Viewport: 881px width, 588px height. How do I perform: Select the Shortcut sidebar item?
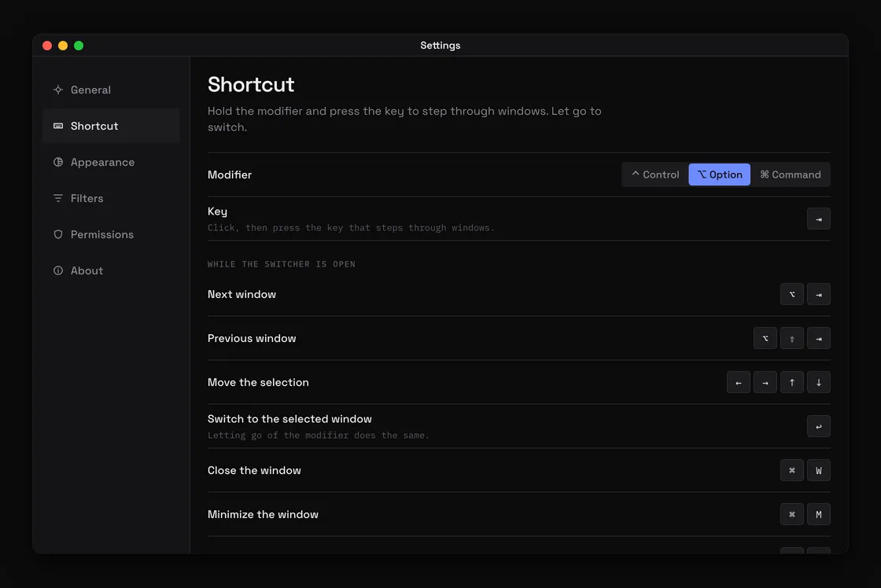111,126
